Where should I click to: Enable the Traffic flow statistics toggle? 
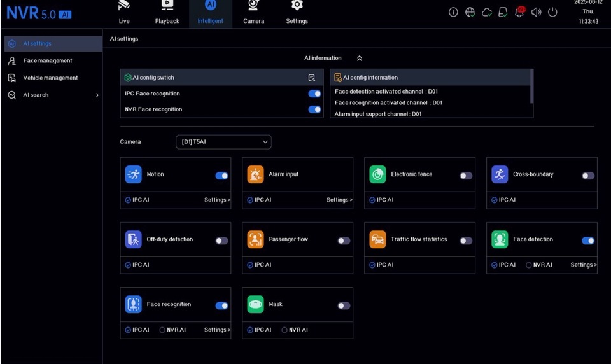click(x=466, y=241)
